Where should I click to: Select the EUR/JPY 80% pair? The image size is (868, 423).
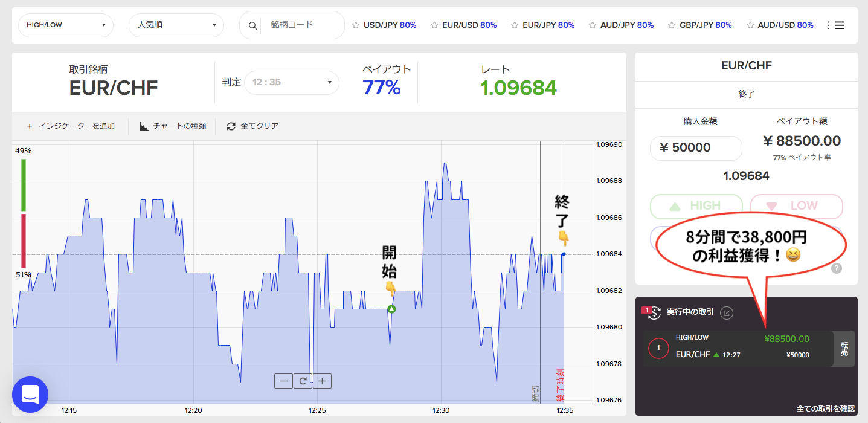click(548, 25)
